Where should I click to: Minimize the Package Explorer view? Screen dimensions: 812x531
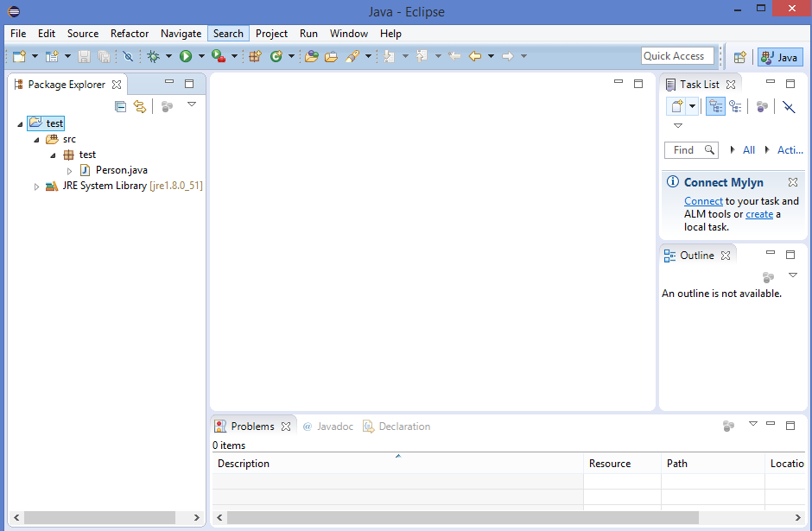[169, 82]
